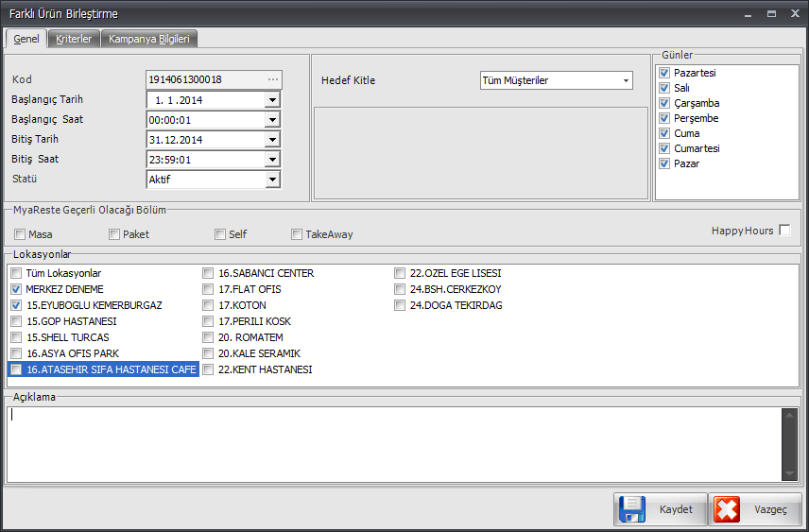This screenshot has height=532, width=809.
Task: Click inside the Açıklama text area
Action: 392,444
